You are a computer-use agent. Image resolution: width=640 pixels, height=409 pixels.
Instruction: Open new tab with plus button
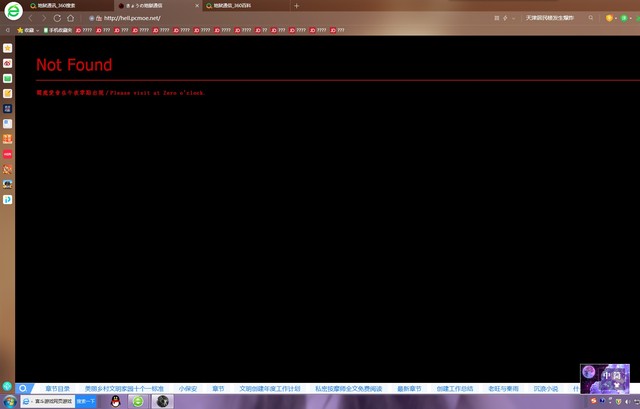296,5
